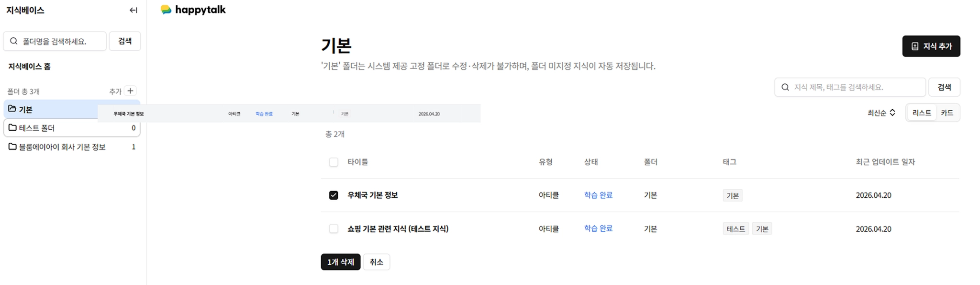Click the happytalk logo
The height and width of the screenshot is (285, 980).
click(x=193, y=10)
